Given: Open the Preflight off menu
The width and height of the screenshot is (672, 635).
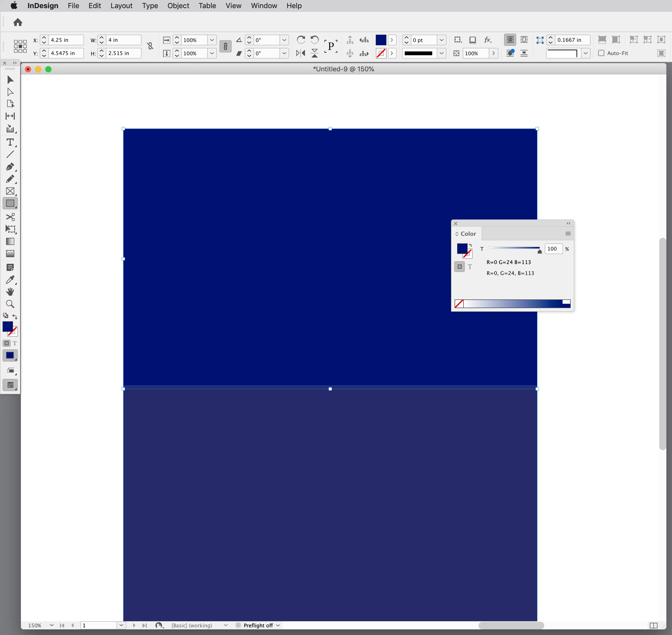Looking at the screenshot, I should [x=278, y=625].
